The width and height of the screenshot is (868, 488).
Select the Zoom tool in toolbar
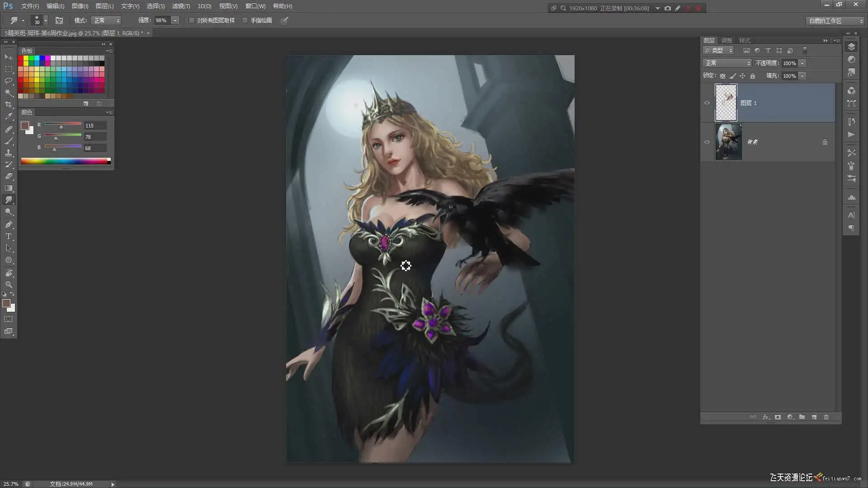pyautogui.click(x=9, y=285)
